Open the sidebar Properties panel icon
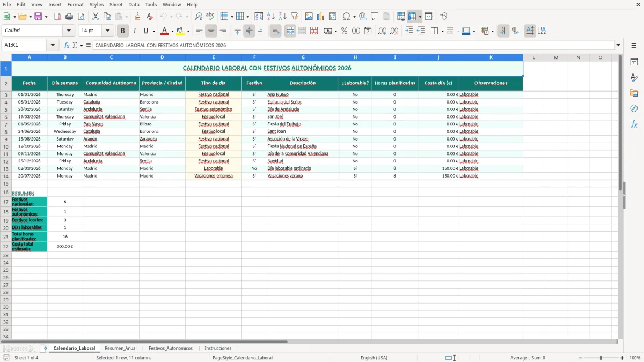Viewport: 644px width, 362px height. pyautogui.click(x=634, y=62)
